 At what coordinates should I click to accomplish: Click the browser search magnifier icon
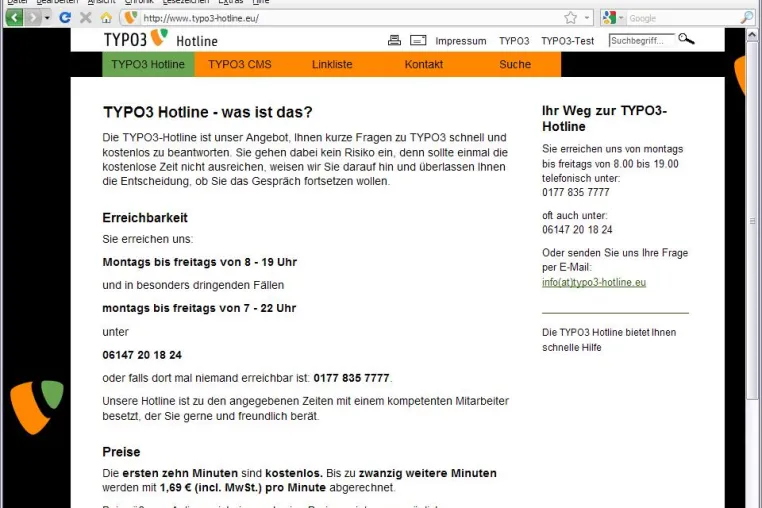click(x=746, y=18)
